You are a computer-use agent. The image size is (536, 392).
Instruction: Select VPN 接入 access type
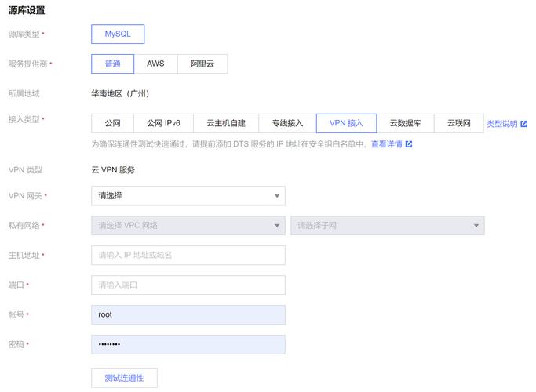point(346,123)
